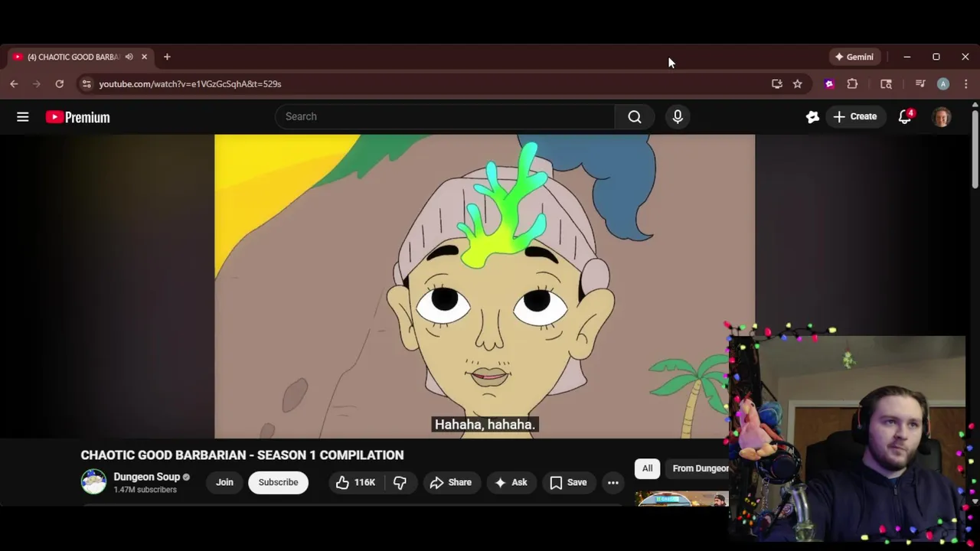Maximize the browser window
This screenshot has width=980, height=551.
tap(936, 57)
